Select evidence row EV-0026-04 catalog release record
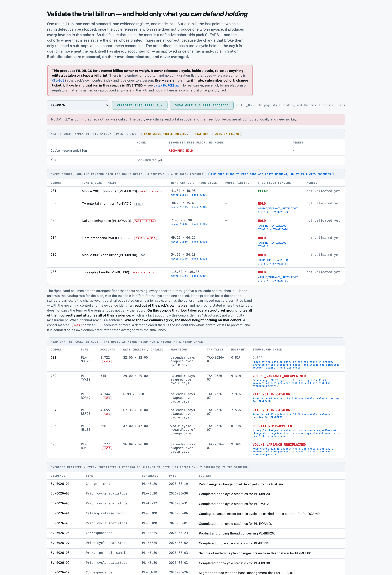This screenshot has height=575, width=392. (196, 513)
